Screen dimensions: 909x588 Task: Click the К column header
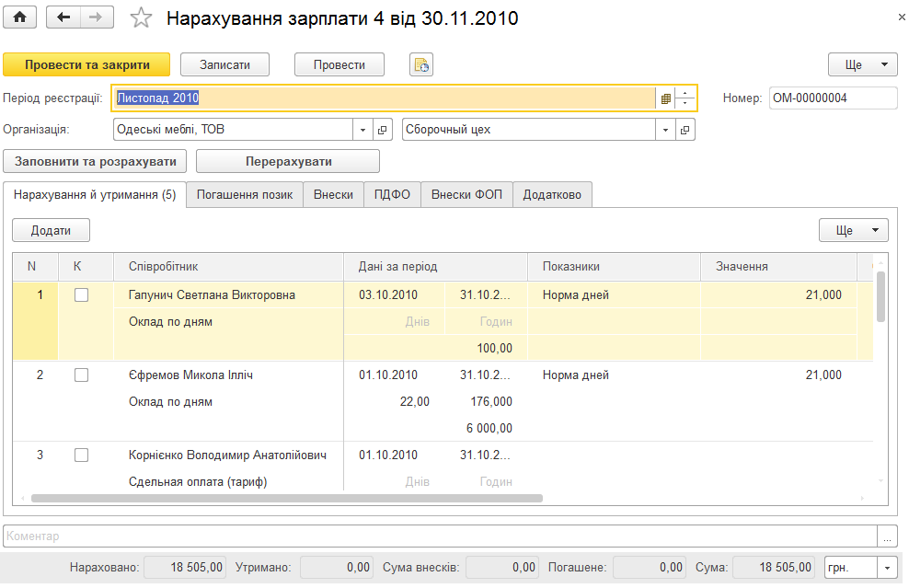(x=86, y=267)
